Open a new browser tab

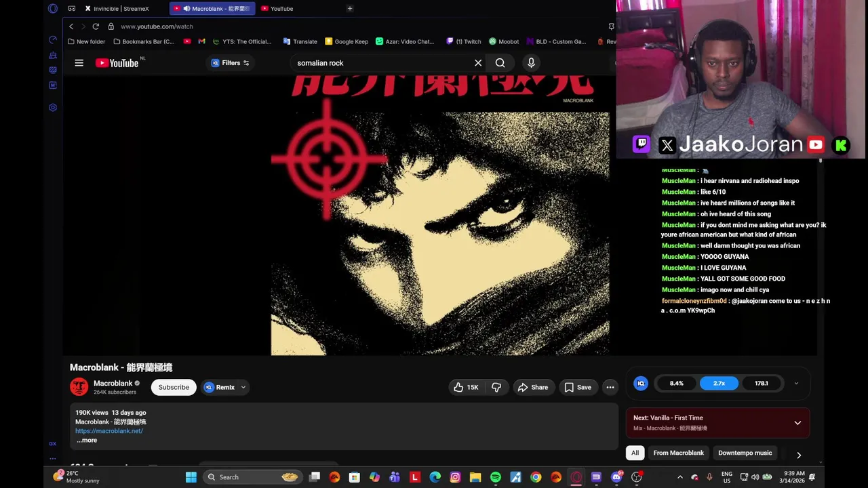(x=350, y=9)
